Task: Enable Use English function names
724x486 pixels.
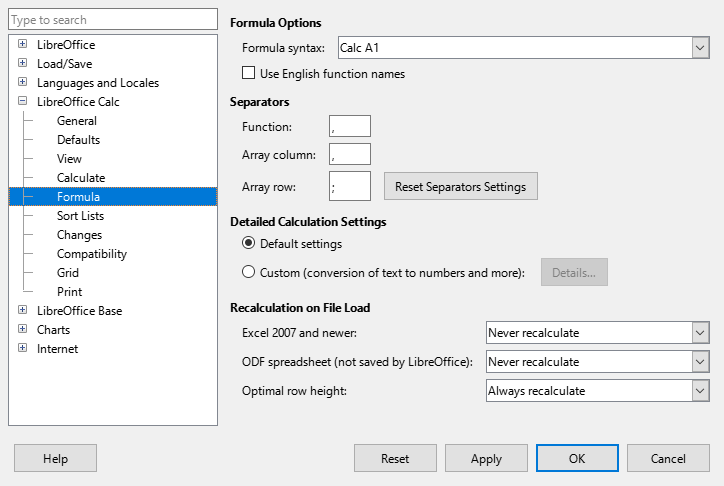Action: [249, 74]
